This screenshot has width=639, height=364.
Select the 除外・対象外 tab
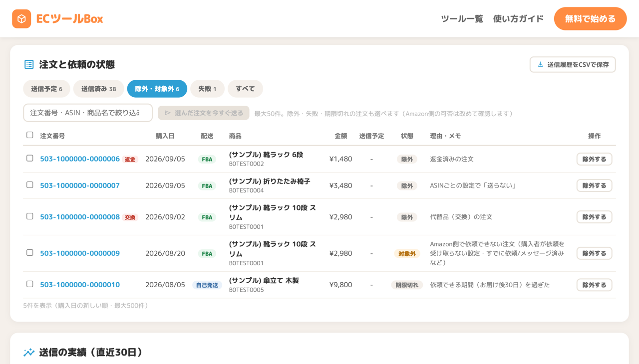pos(157,89)
